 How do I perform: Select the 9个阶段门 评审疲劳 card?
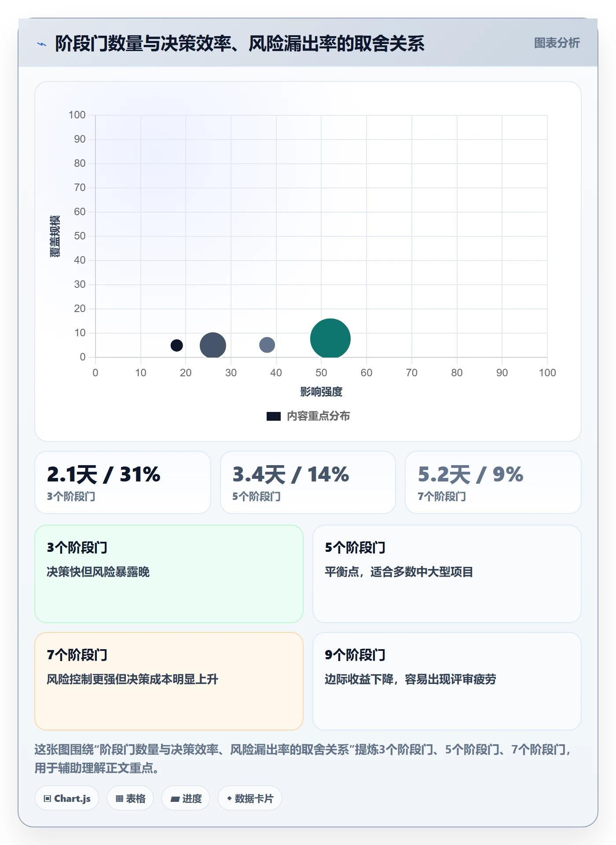coord(447,681)
